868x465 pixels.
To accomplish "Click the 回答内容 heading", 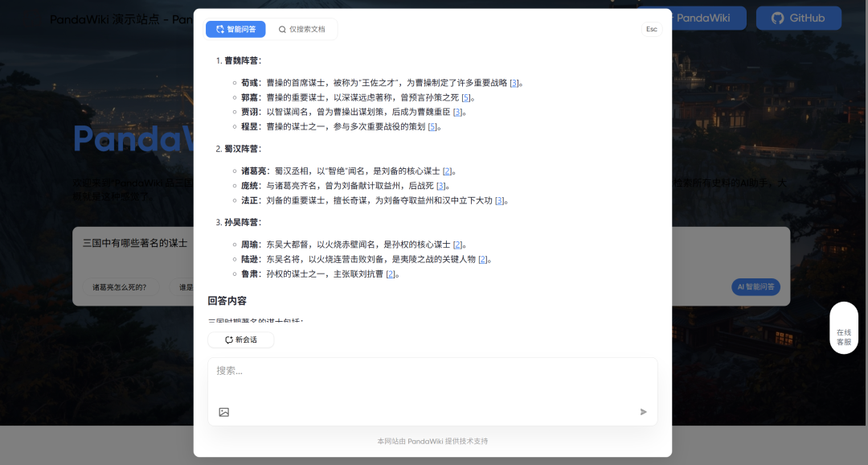I will [x=227, y=301].
